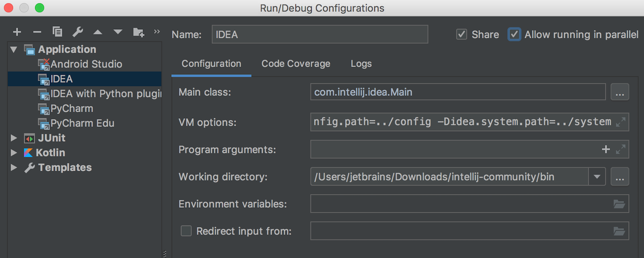
Task: Close the Run/Debug Configurations window
Action: point(9,8)
